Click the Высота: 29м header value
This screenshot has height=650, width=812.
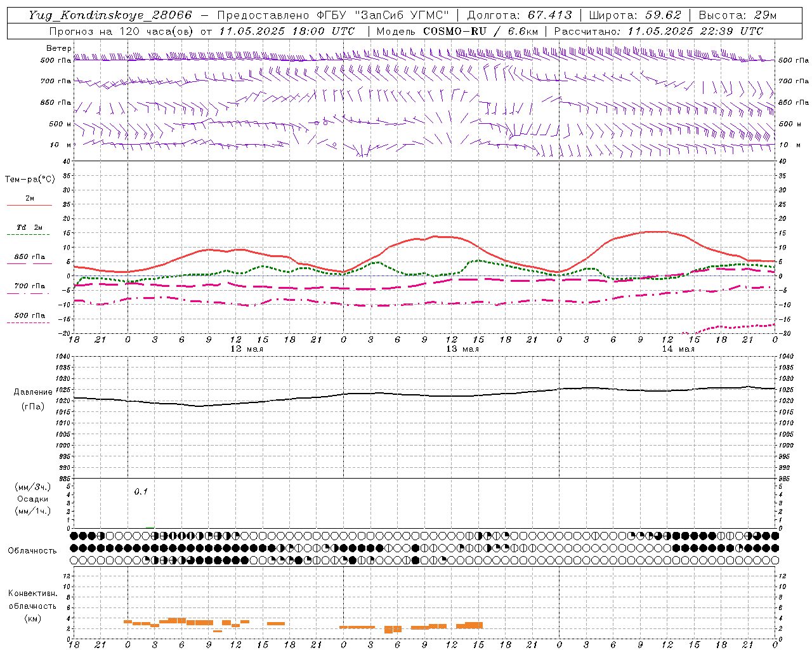tap(737, 15)
